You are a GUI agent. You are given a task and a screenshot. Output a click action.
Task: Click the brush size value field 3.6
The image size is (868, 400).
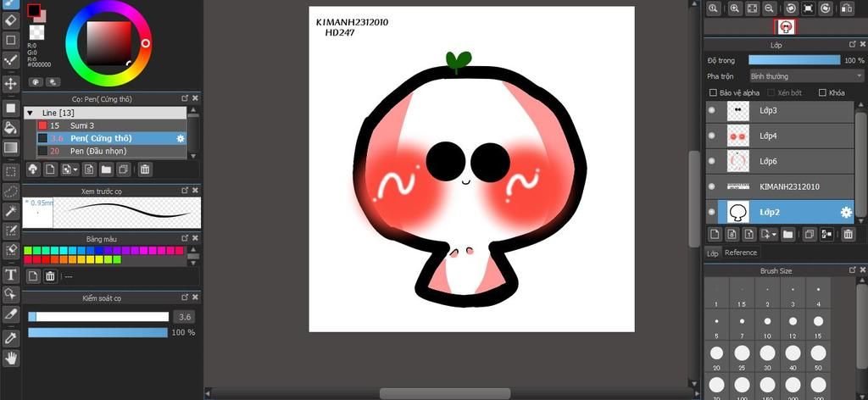click(x=185, y=317)
